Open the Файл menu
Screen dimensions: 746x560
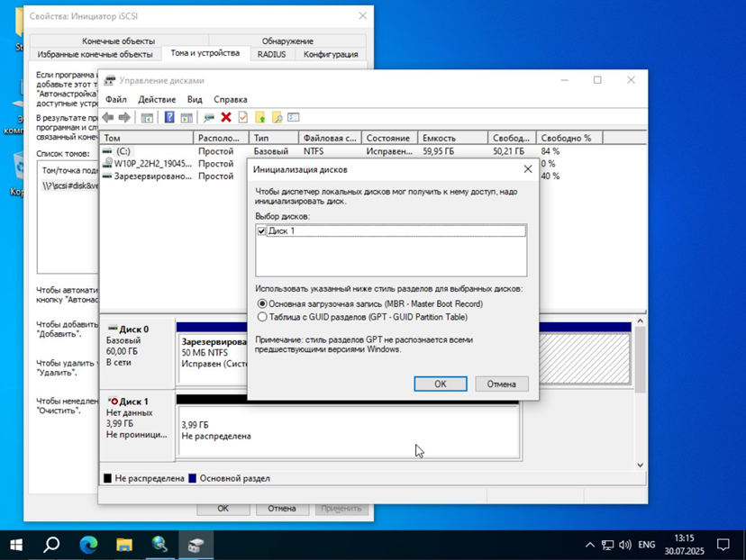coord(116,99)
